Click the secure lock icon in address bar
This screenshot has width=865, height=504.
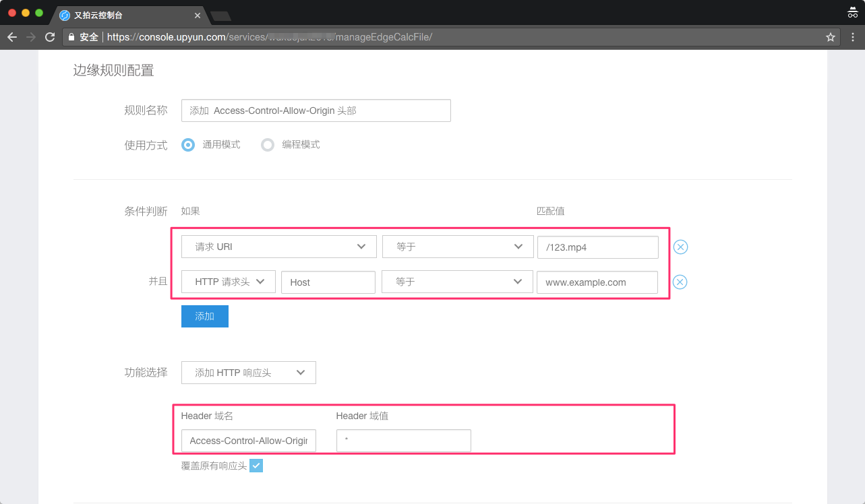[71, 37]
